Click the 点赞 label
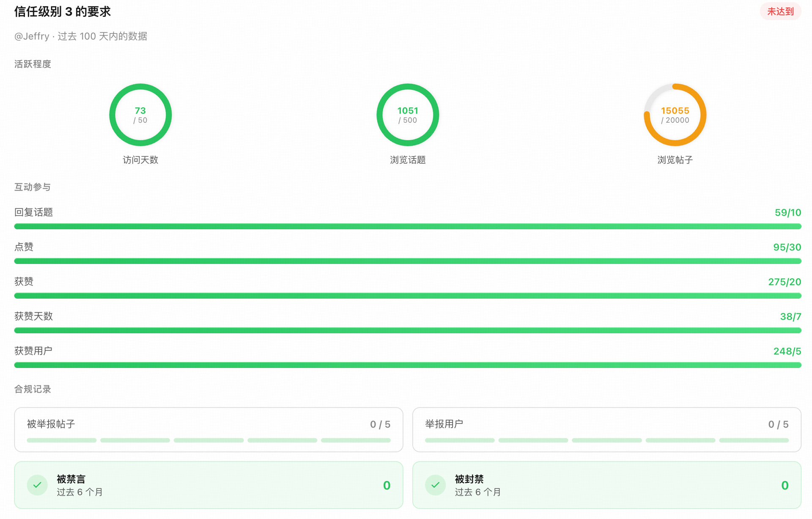Screen dimensions: 812x519 pyautogui.click(x=24, y=247)
